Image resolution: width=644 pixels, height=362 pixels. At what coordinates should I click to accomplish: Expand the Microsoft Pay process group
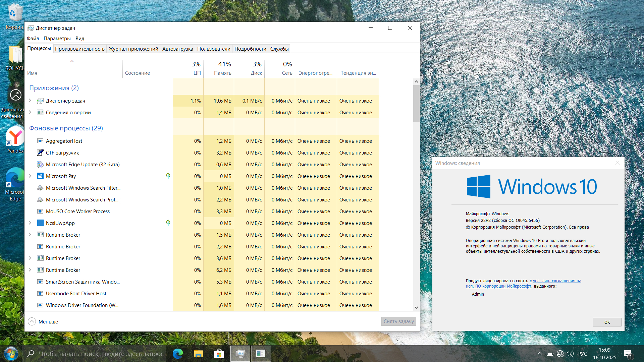[30, 176]
